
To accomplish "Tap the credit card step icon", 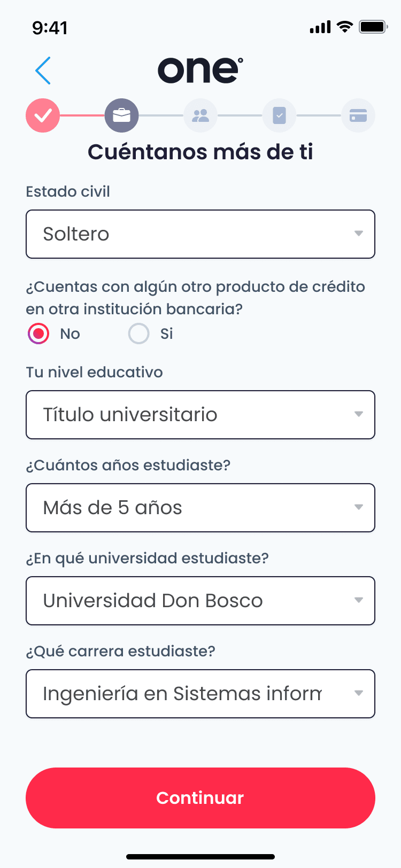I will [x=358, y=115].
